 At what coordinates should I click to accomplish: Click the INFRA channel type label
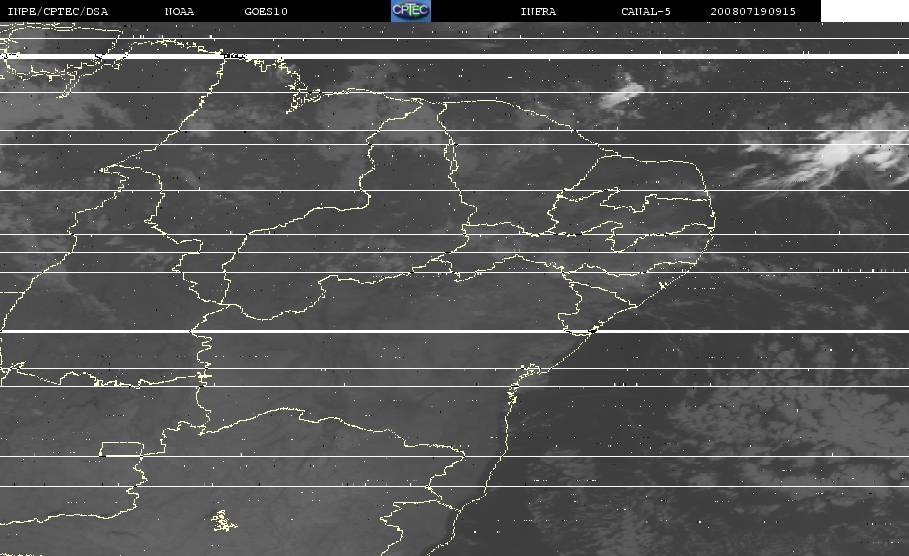click(x=538, y=12)
